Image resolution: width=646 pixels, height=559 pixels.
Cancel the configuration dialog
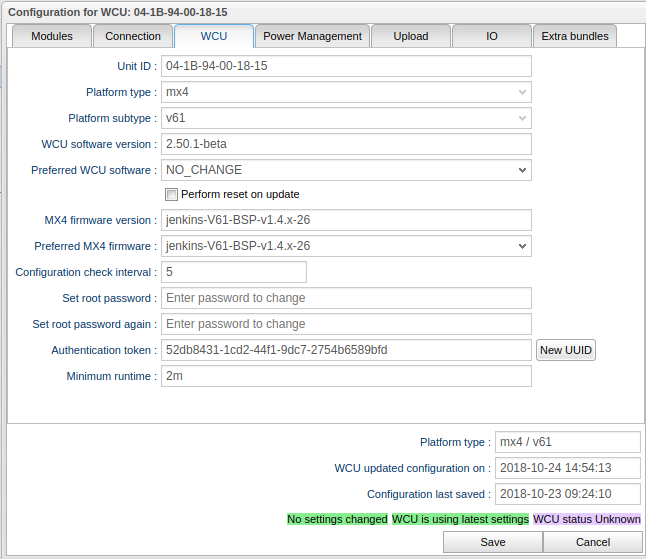pos(592,542)
